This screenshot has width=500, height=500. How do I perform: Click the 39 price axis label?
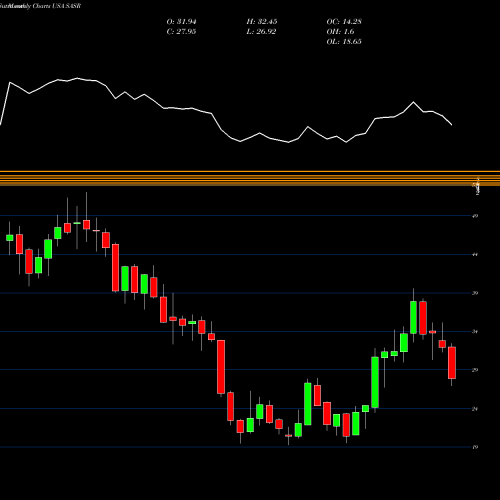pyautogui.click(x=475, y=293)
